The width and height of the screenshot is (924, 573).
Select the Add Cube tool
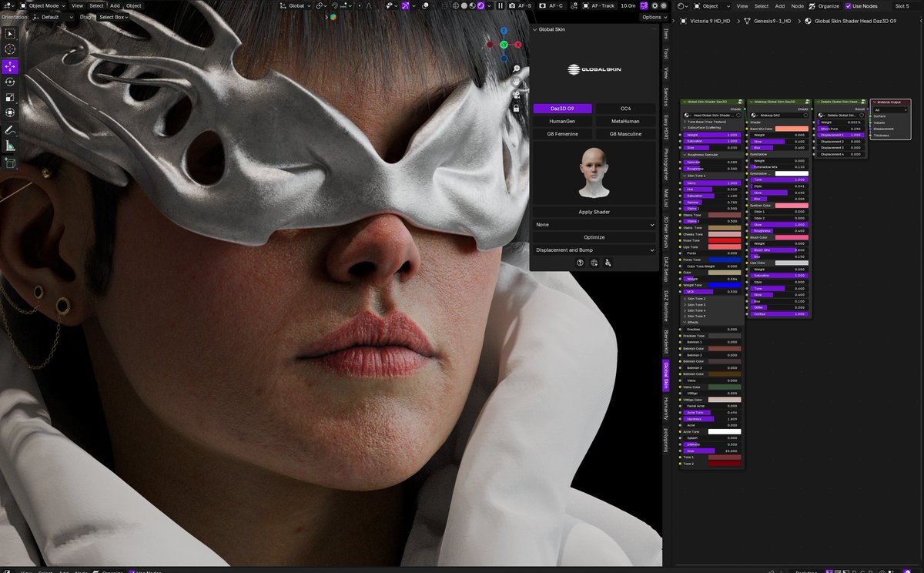click(10, 163)
